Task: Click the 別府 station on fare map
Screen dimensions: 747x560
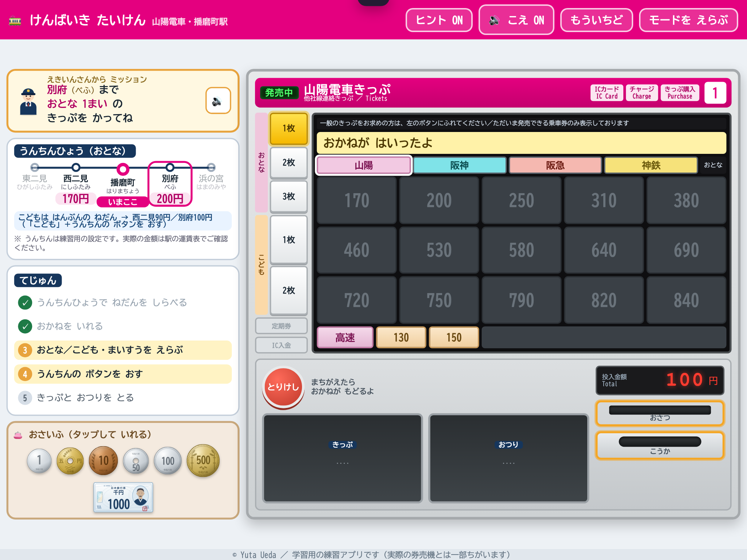Action: [x=170, y=184]
